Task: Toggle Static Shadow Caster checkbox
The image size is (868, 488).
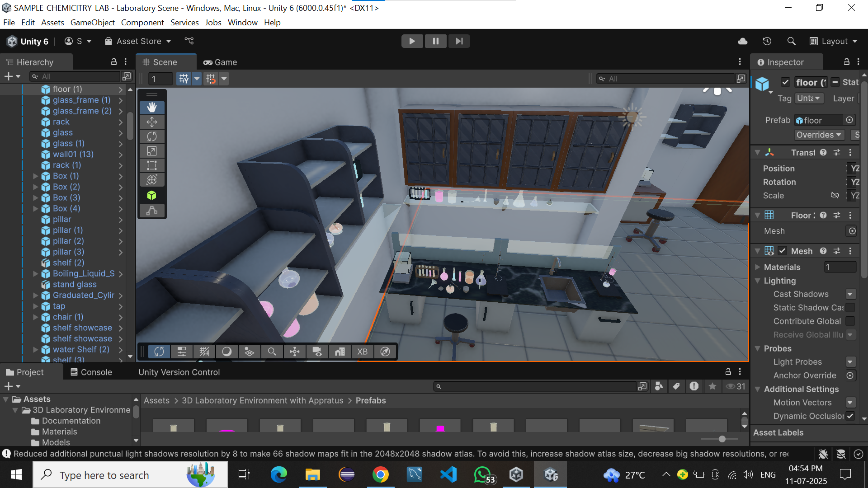Action: pos(850,308)
